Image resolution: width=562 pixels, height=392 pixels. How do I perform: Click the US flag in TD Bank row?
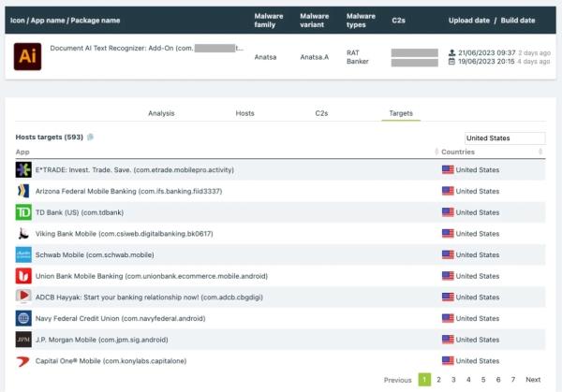(x=448, y=212)
